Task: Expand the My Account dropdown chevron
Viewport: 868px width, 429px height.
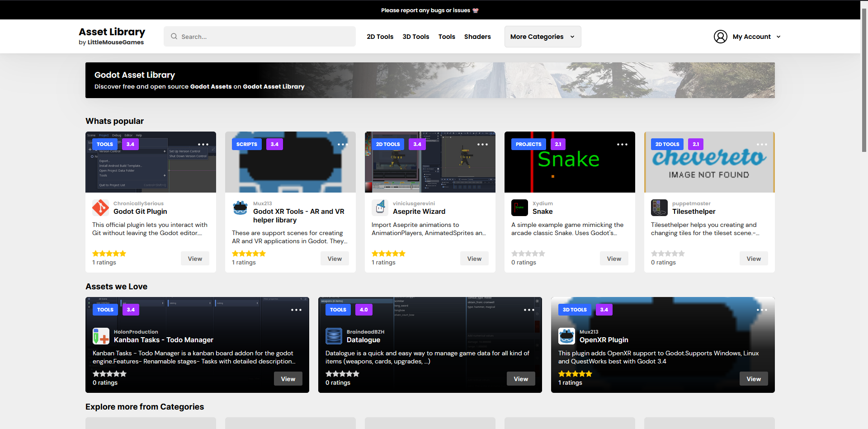Action: [778, 37]
